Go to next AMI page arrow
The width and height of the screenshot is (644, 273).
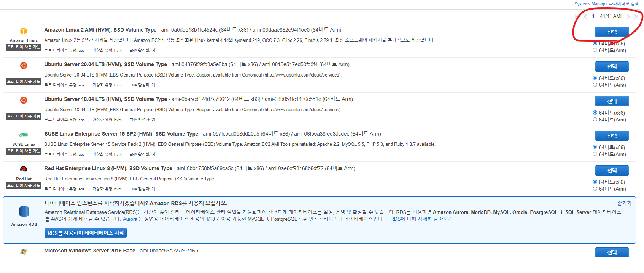[x=628, y=16]
